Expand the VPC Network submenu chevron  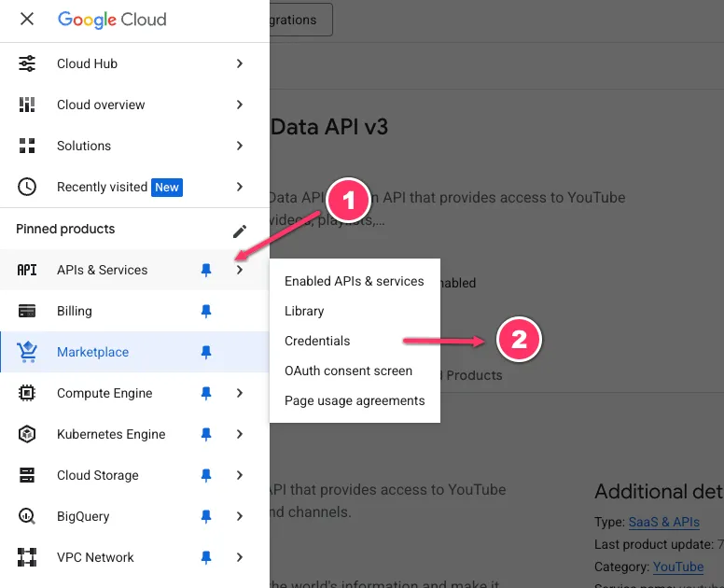tap(239, 557)
